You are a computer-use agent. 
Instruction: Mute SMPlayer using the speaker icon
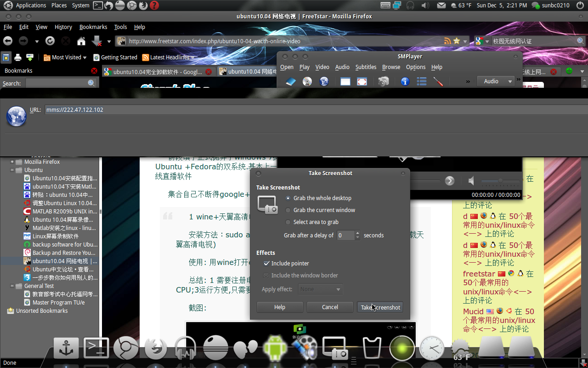[471, 181]
